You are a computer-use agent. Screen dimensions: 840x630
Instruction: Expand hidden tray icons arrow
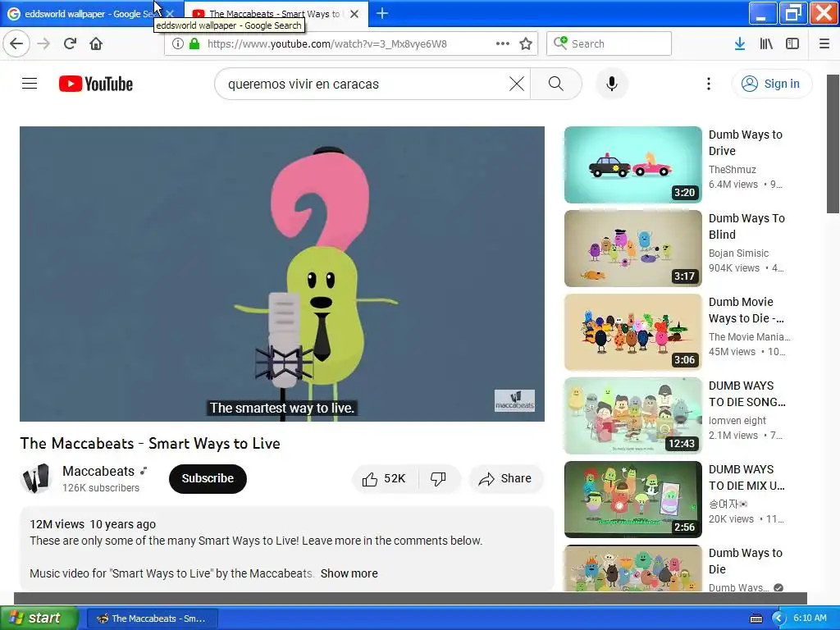[778, 619]
